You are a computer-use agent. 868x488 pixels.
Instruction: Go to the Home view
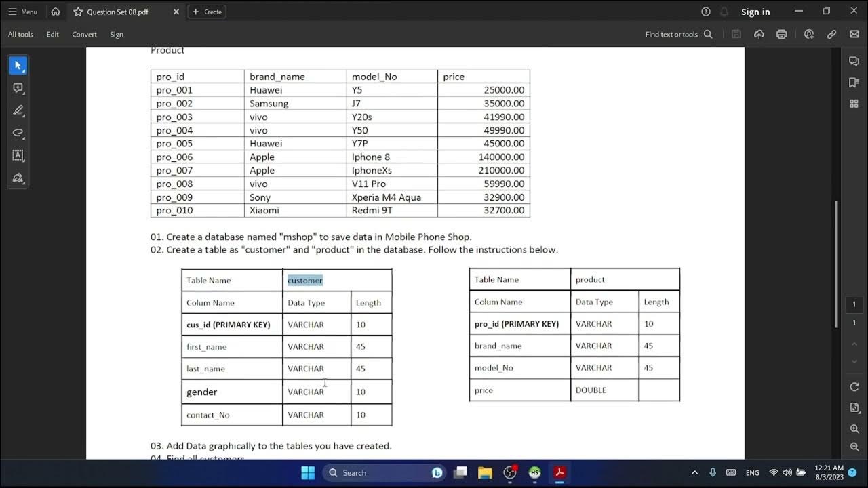56,12
